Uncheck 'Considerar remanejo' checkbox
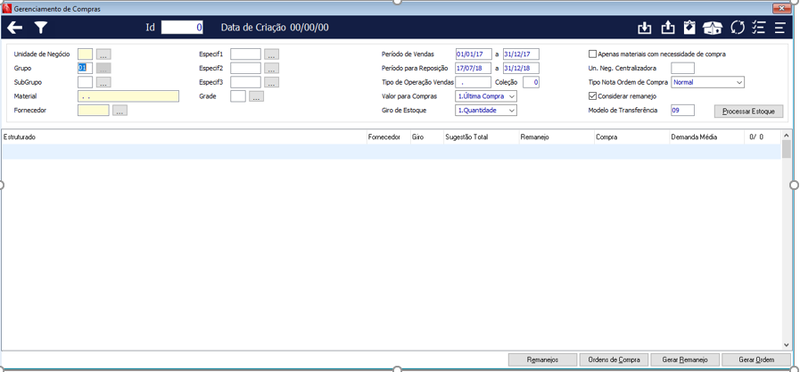 [592, 96]
